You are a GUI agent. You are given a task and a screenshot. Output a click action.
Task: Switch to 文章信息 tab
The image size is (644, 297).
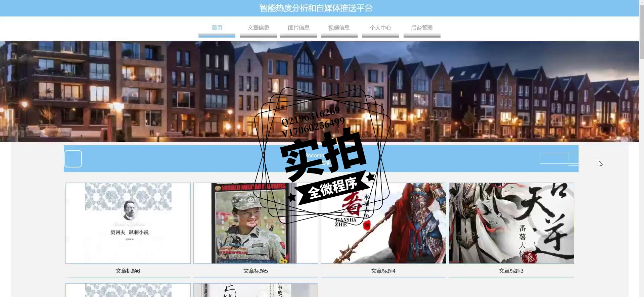click(x=258, y=28)
